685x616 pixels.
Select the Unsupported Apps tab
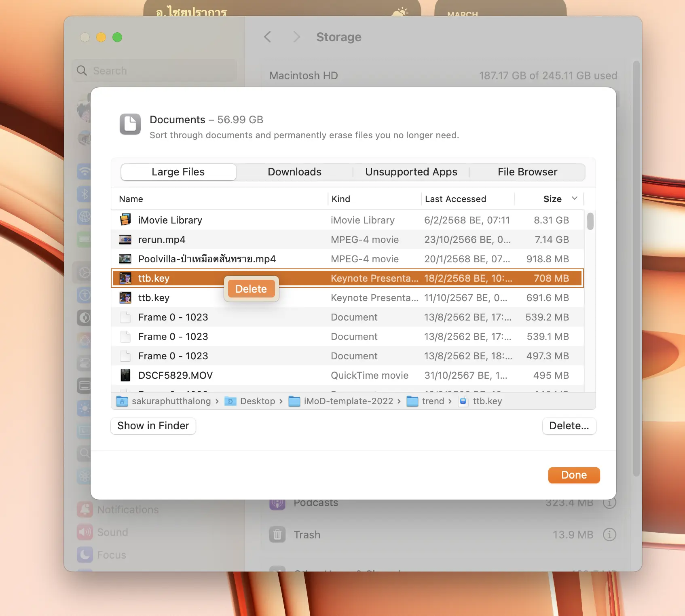(411, 172)
